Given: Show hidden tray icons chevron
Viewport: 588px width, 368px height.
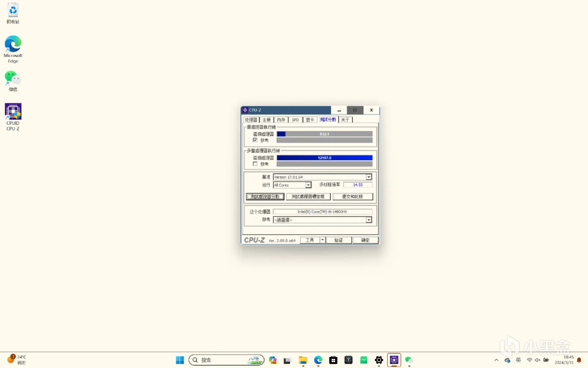Looking at the screenshot, I should point(496,360).
